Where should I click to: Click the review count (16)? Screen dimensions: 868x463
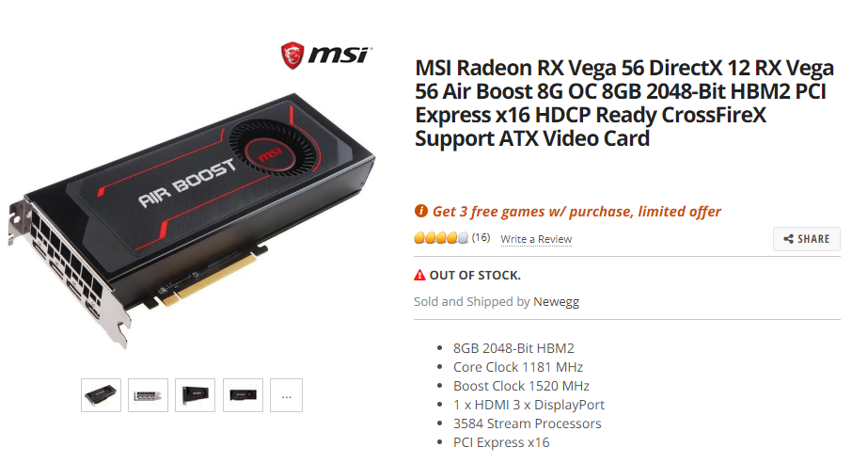pyautogui.click(x=481, y=237)
